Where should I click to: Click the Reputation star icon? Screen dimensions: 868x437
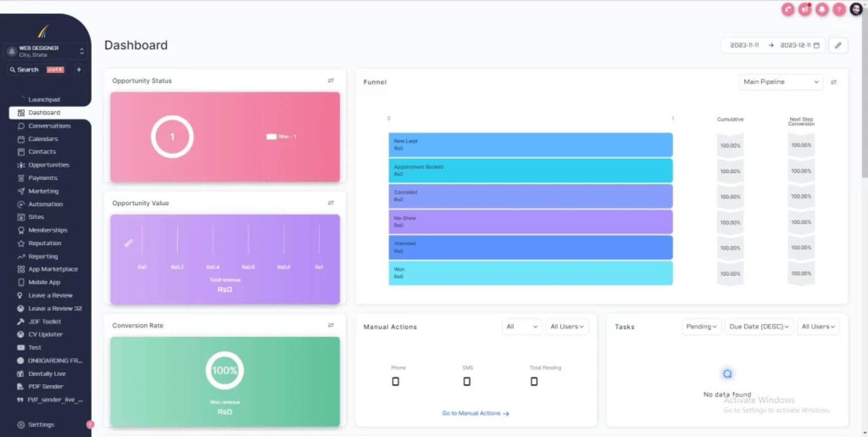coord(20,243)
